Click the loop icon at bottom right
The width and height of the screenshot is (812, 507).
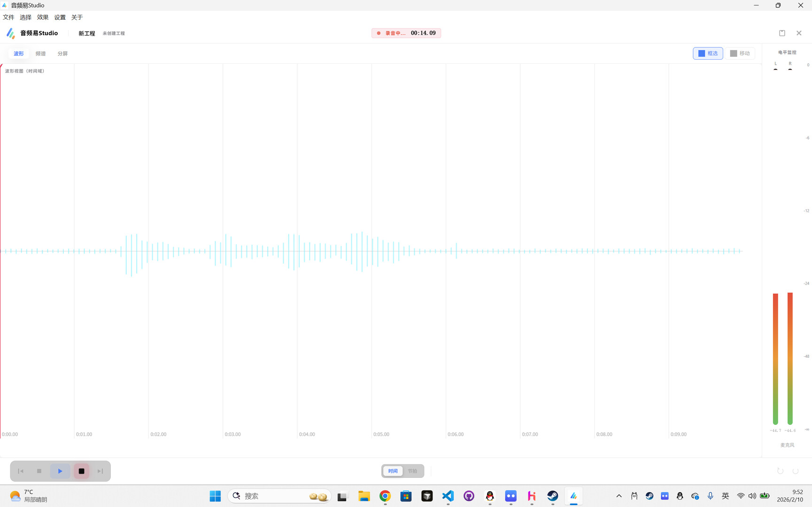[781, 470]
